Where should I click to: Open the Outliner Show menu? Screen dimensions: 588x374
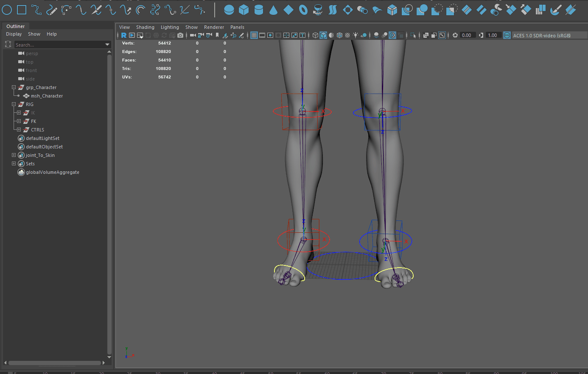click(x=34, y=34)
